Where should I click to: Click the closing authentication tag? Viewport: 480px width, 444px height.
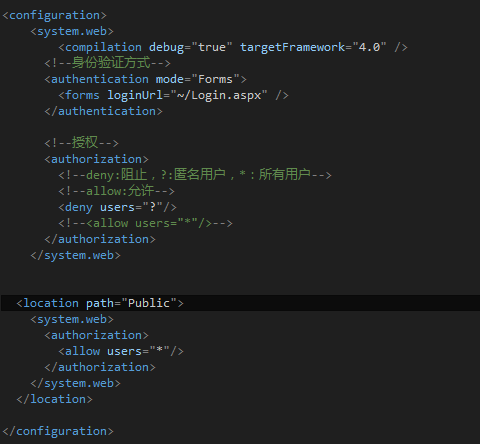pyautogui.click(x=103, y=111)
